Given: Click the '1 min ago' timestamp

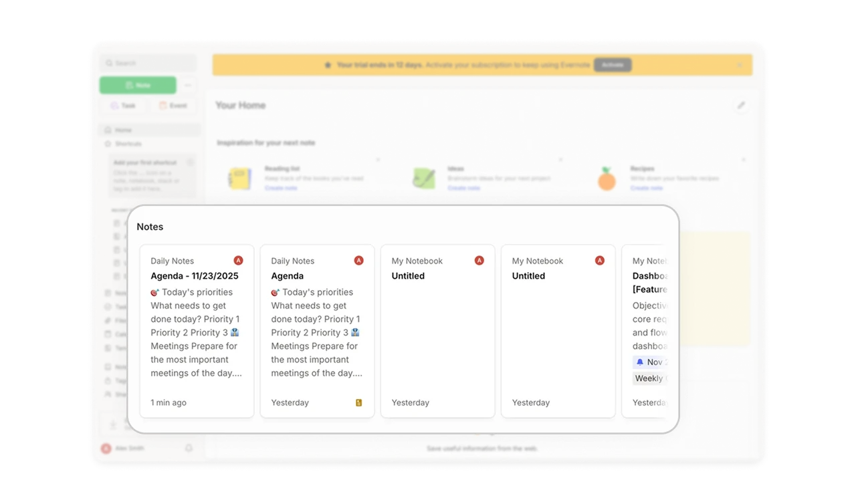Looking at the screenshot, I should [169, 402].
